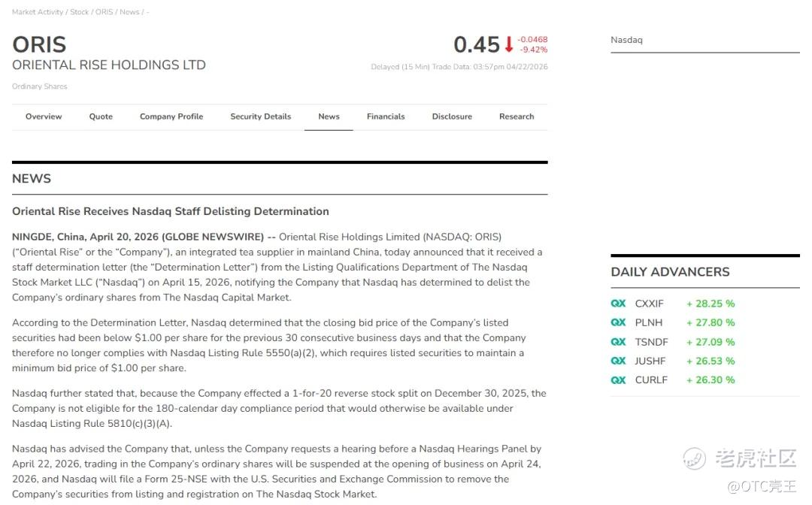
Task: Open JUSHF in Daily Advancers
Action: (x=650, y=361)
